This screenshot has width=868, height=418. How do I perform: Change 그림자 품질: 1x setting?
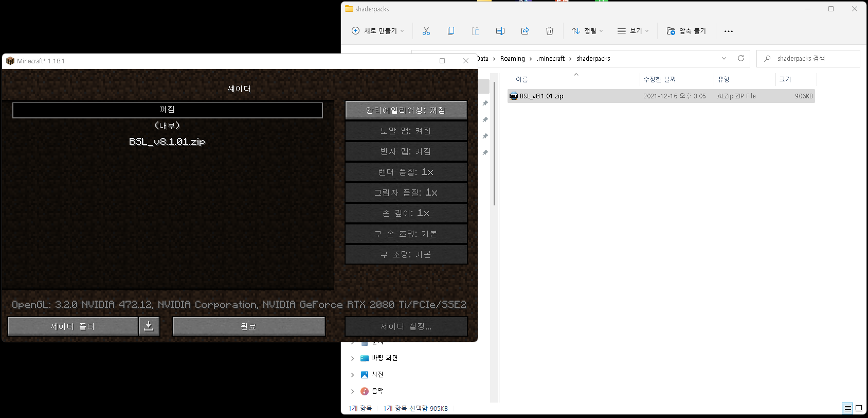click(x=406, y=193)
